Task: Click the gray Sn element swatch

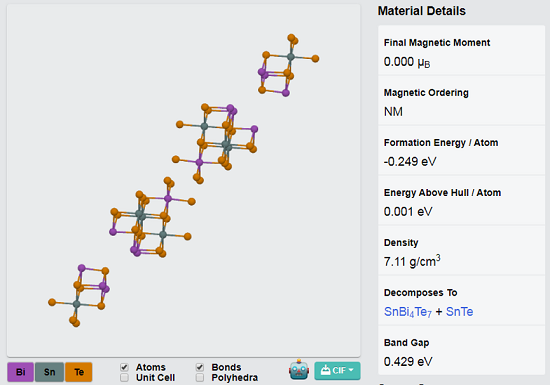Action: click(x=49, y=372)
